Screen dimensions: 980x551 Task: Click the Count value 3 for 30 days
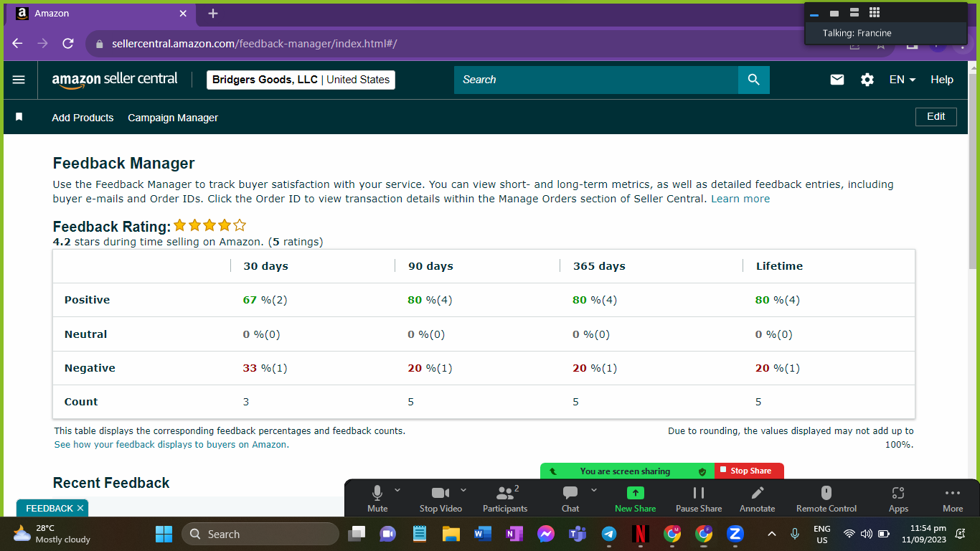tap(246, 402)
